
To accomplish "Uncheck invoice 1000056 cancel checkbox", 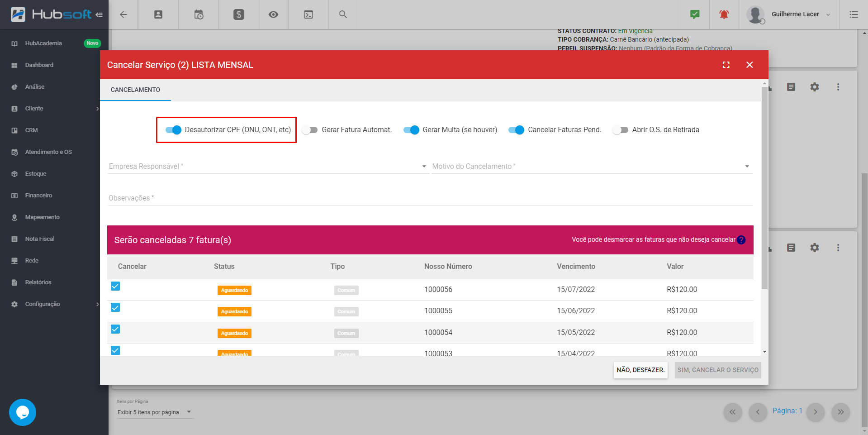I will pyautogui.click(x=115, y=286).
